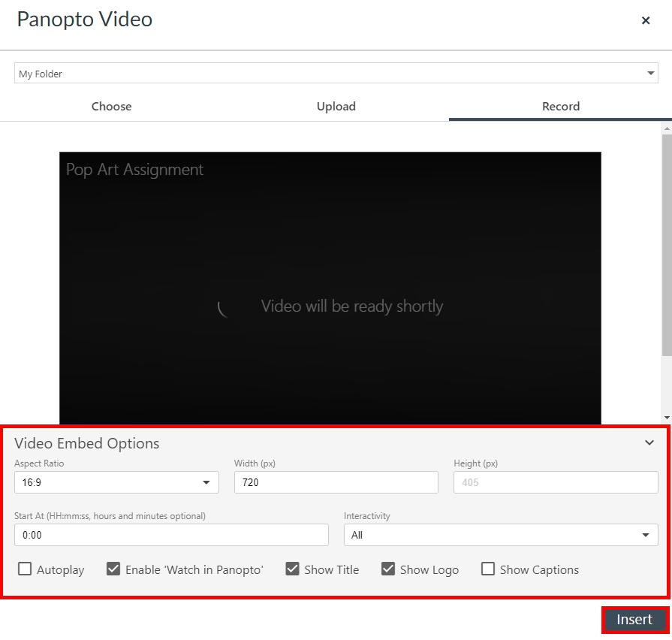
Task: Click the Video Embed Options heading
Action: tap(86, 443)
